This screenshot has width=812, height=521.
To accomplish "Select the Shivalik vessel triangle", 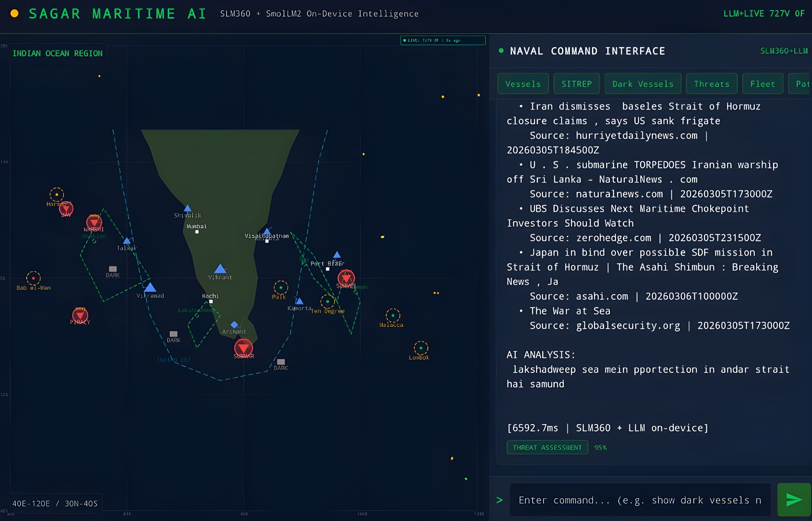I will click(x=187, y=208).
